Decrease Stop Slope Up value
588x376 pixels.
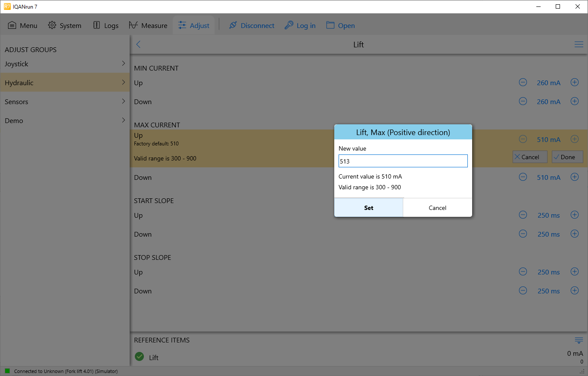pyautogui.click(x=523, y=271)
